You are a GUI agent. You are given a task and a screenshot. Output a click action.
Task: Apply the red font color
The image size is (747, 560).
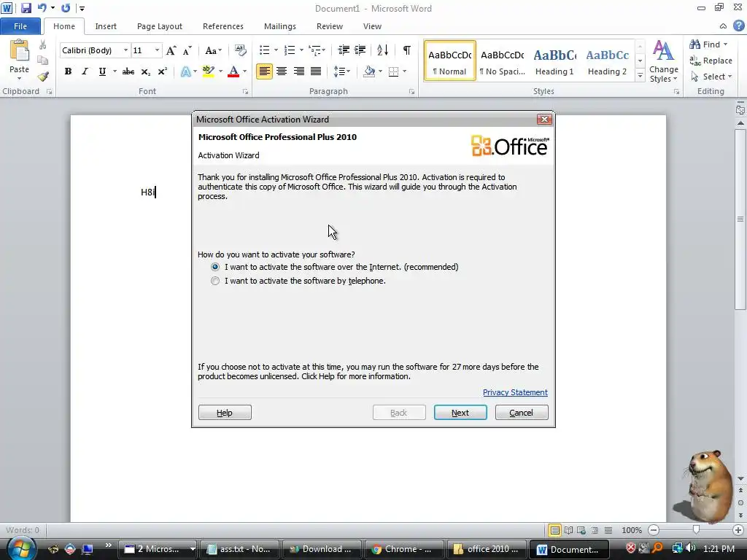[x=233, y=71]
